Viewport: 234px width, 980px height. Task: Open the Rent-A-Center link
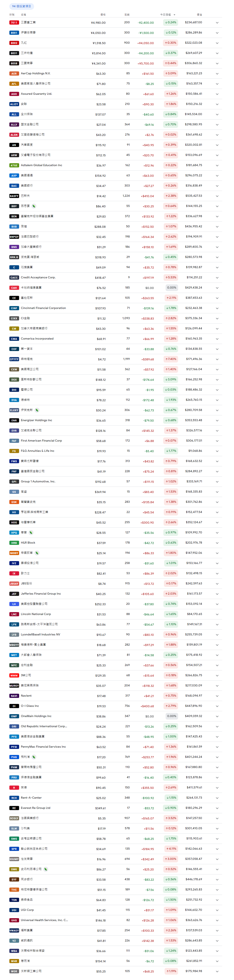(x=31, y=798)
